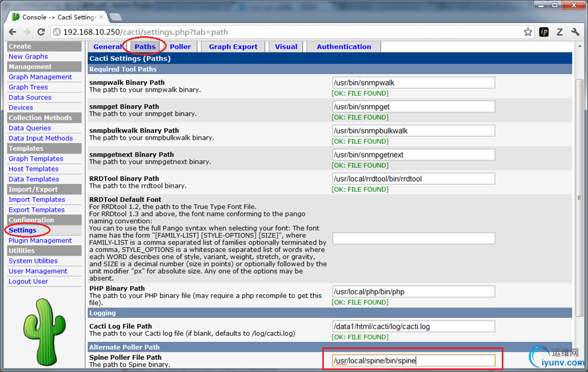This screenshot has width=588, height=372.
Task: Click the page vertical scrollbar
Action: point(580,197)
